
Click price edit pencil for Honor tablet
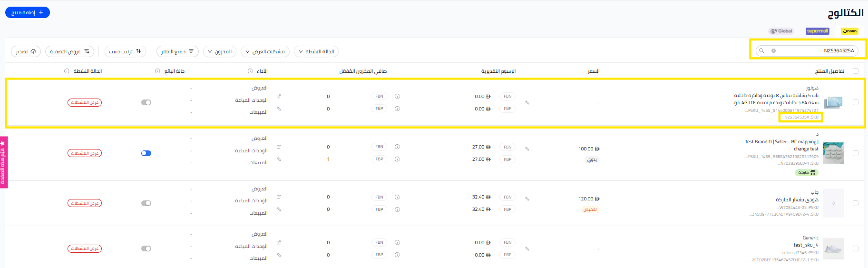pos(527,102)
